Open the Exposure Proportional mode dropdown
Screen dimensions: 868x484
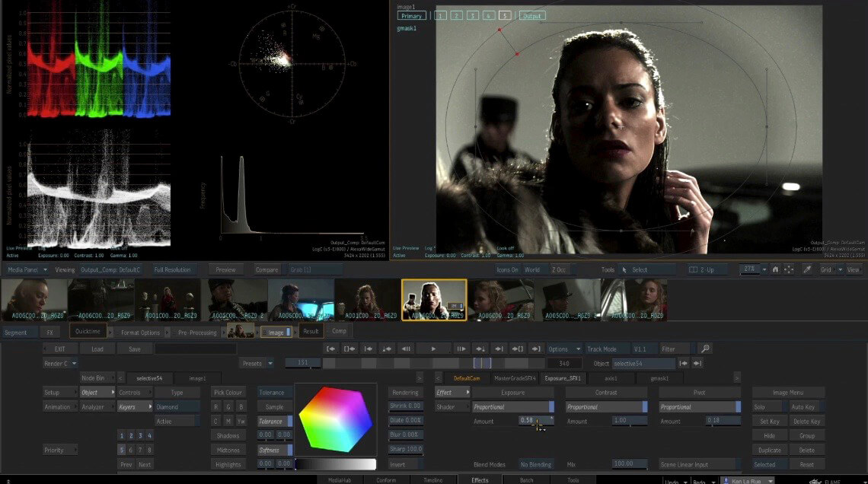click(513, 407)
